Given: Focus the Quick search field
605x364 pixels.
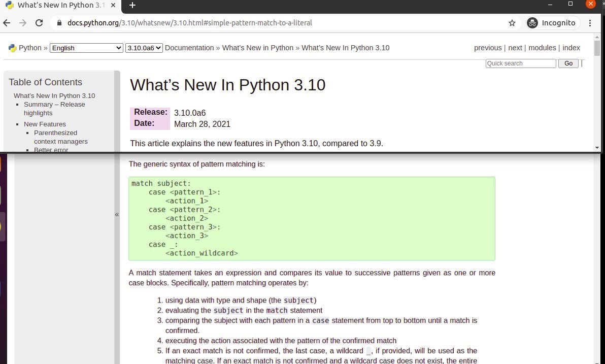Looking at the screenshot, I should click(x=521, y=63).
